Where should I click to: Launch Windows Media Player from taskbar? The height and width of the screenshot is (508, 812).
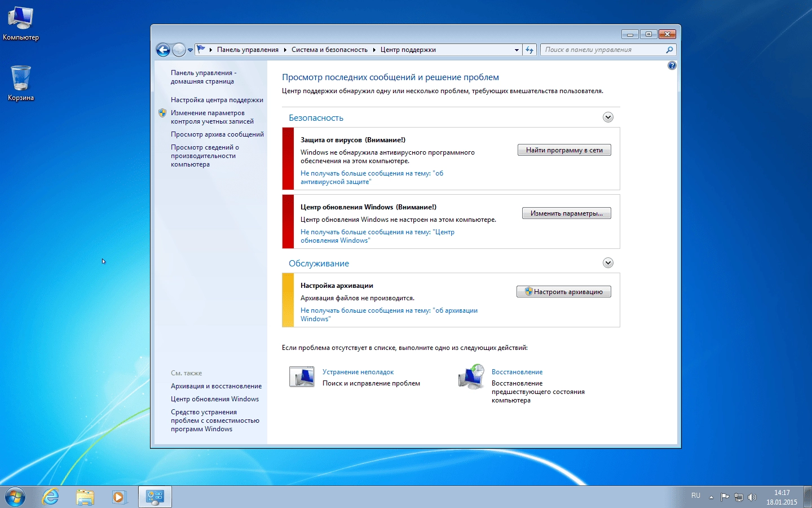pyautogui.click(x=119, y=497)
